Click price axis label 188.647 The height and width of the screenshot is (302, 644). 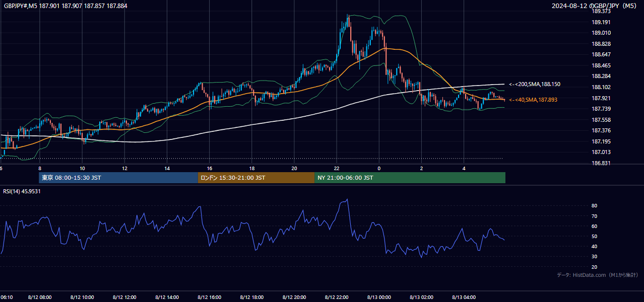pyautogui.click(x=601, y=54)
